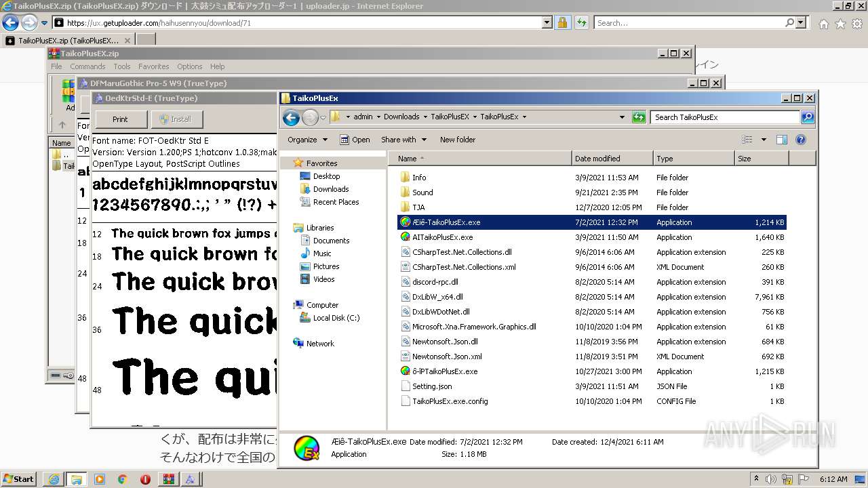Open WinRAR Favorites menu
The image size is (868, 488).
(x=154, y=66)
